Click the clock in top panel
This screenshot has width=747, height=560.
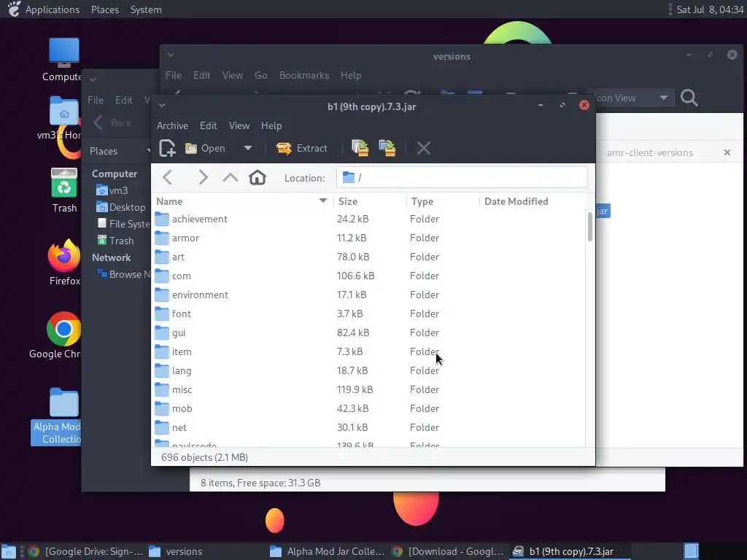710,9
